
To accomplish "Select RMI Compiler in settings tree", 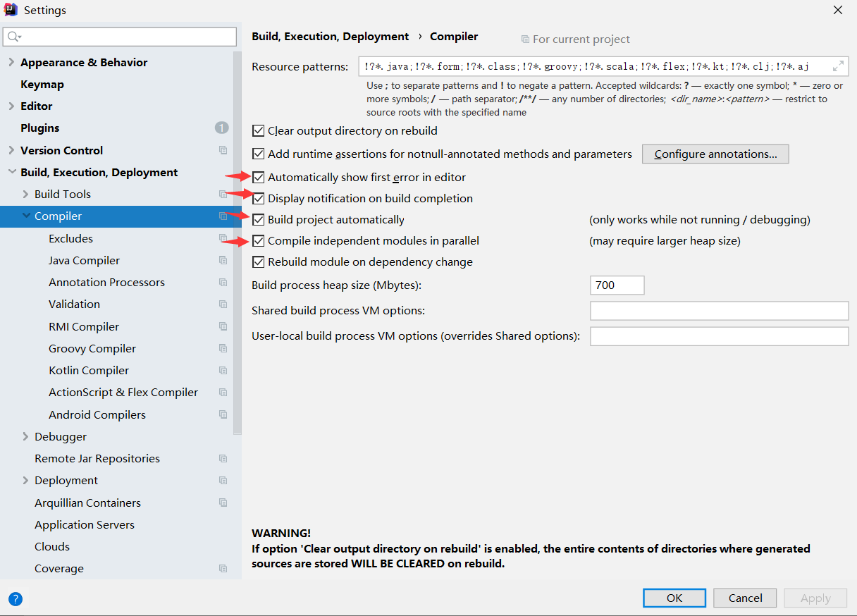I will (x=84, y=326).
